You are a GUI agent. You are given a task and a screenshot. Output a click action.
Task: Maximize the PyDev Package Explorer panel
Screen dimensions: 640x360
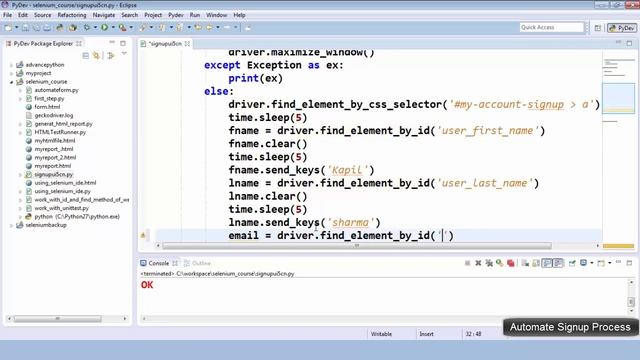pyautogui.click(x=123, y=43)
